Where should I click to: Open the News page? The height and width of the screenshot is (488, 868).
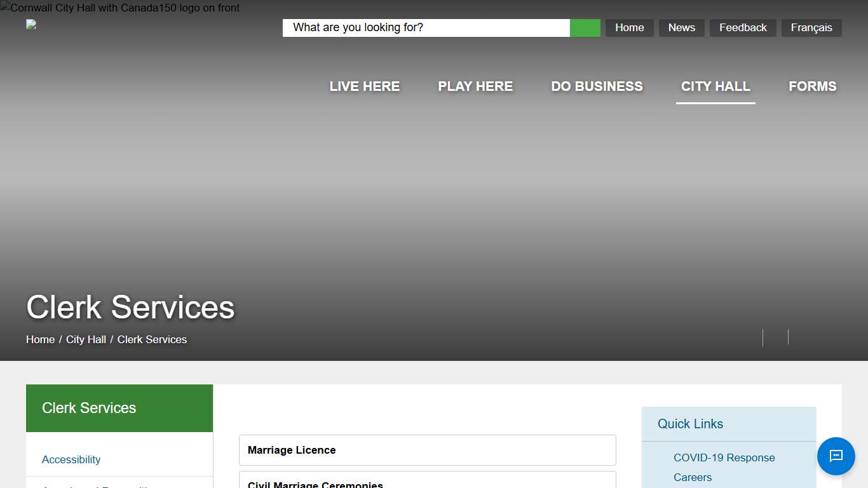point(681,28)
